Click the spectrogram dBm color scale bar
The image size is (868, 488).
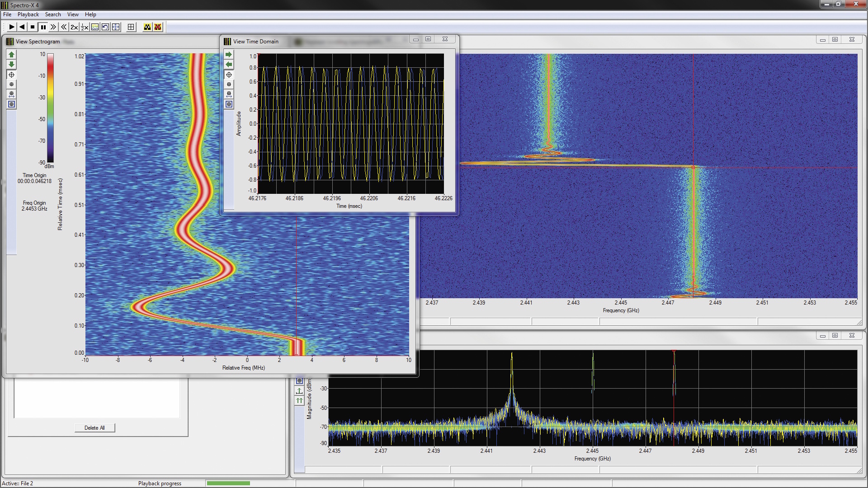(51, 108)
